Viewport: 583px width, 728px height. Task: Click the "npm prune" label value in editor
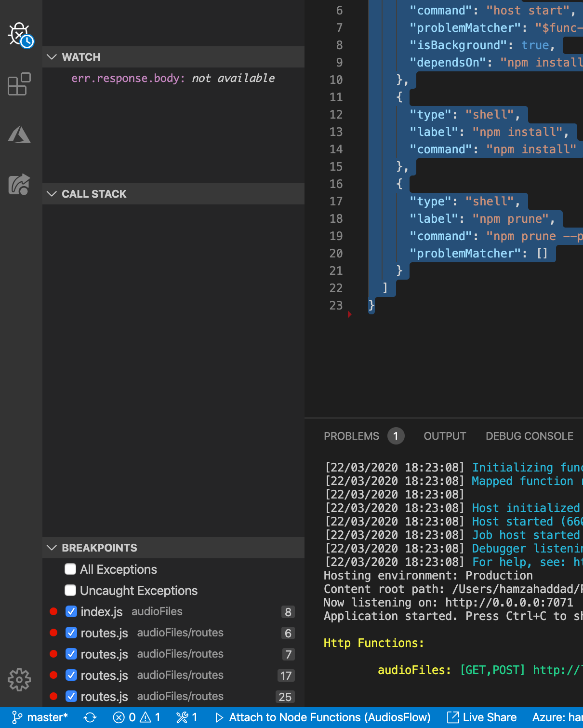[x=510, y=219]
